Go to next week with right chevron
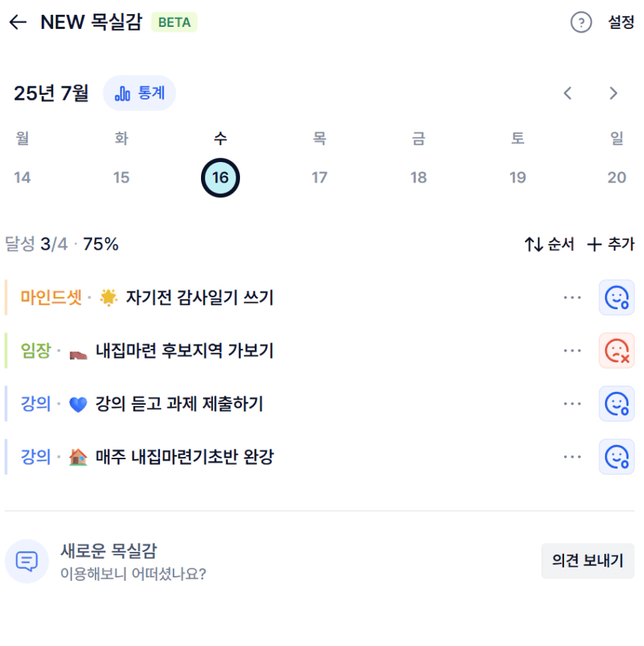This screenshot has height=646, width=644. (x=614, y=93)
